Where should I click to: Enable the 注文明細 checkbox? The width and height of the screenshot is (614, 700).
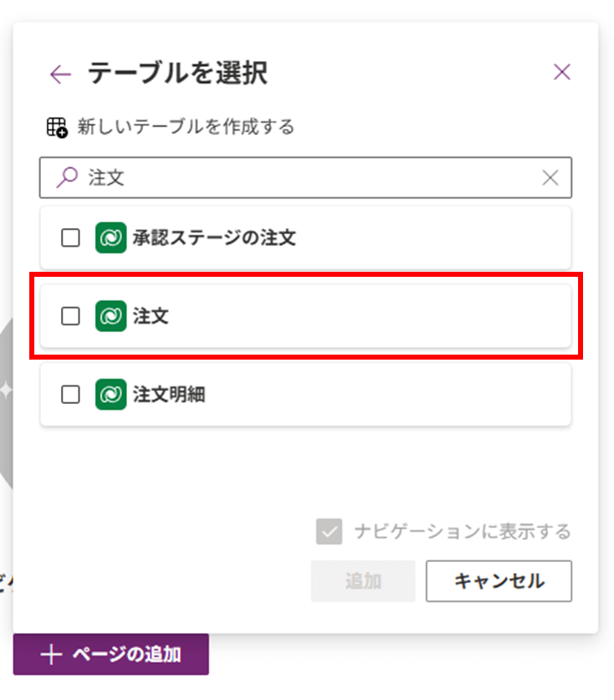[x=70, y=395]
